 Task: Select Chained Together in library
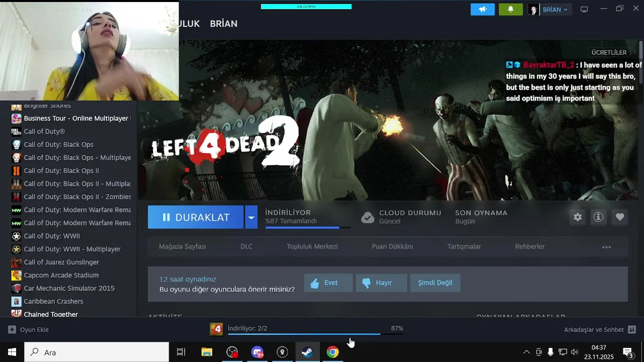pos(51,314)
